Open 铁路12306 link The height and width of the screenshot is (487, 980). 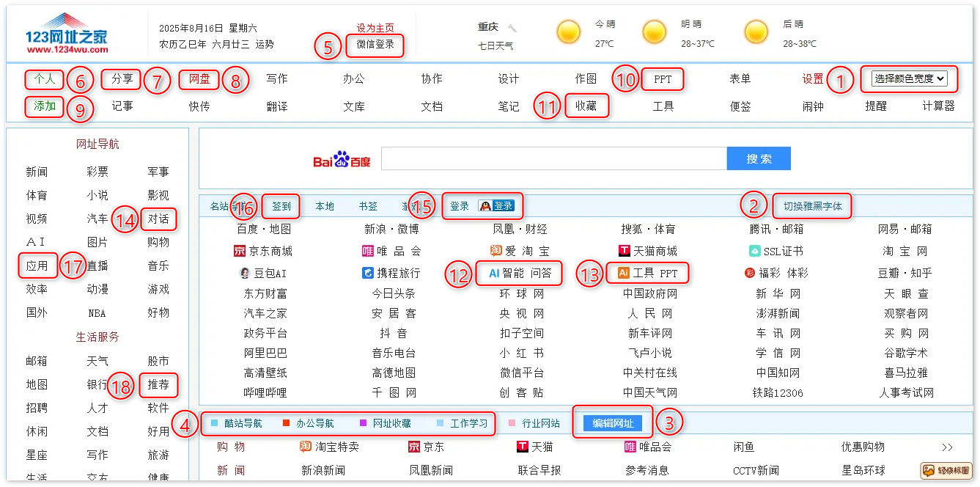click(x=778, y=392)
